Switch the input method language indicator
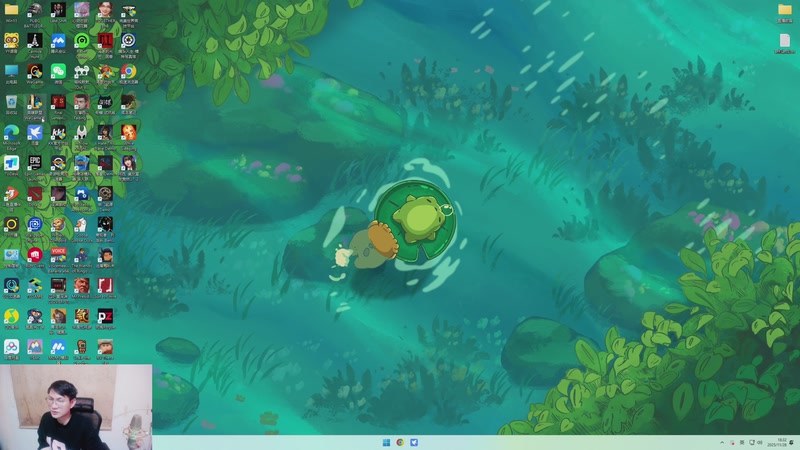 click(x=742, y=442)
